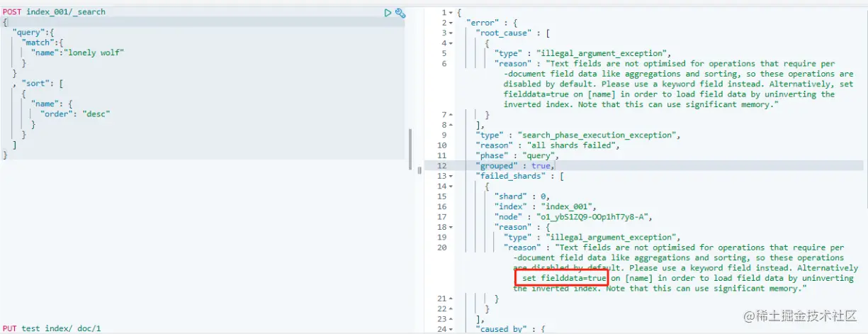Screen dimensions: 868x334
Task: Click line number 20 in the response gutter
Action: point(442,247)
